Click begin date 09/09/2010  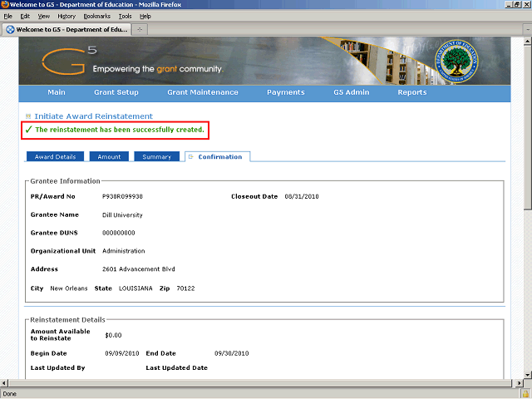pyautogui.click(x=122, y=353)
